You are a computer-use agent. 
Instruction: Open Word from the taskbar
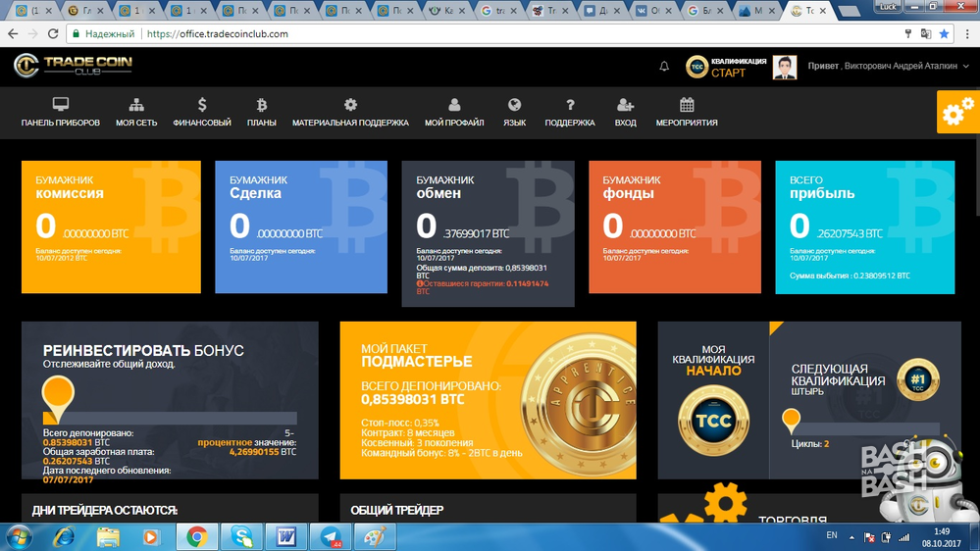tap(286, 536)
